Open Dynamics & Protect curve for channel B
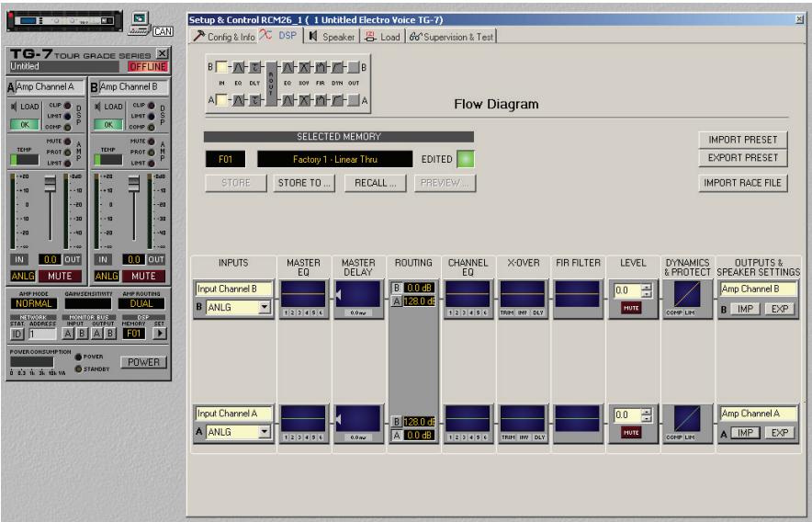 687,294
